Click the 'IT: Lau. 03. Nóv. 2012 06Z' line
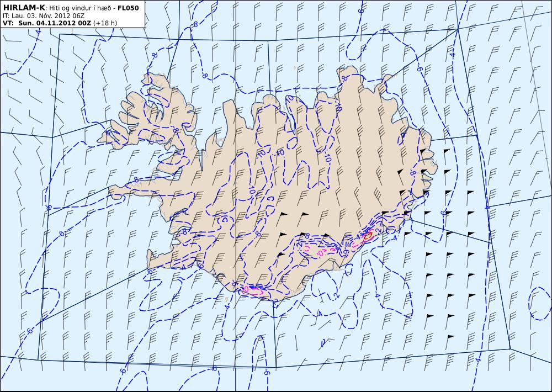 [x=43, y=16]
